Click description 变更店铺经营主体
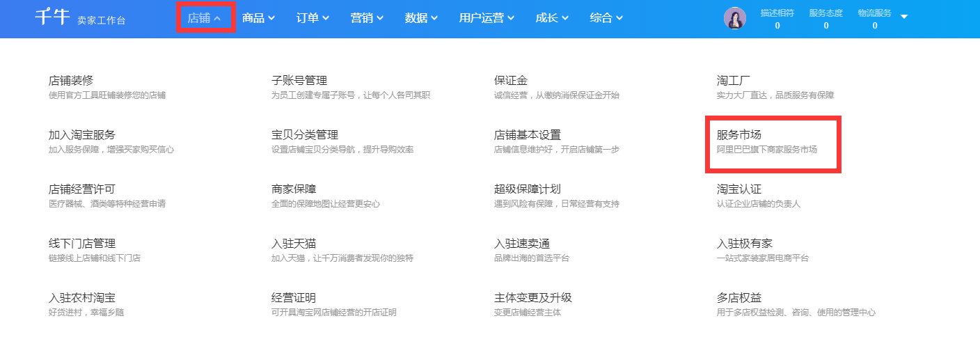This screenshot has height=346, width=980. (528, 313)
